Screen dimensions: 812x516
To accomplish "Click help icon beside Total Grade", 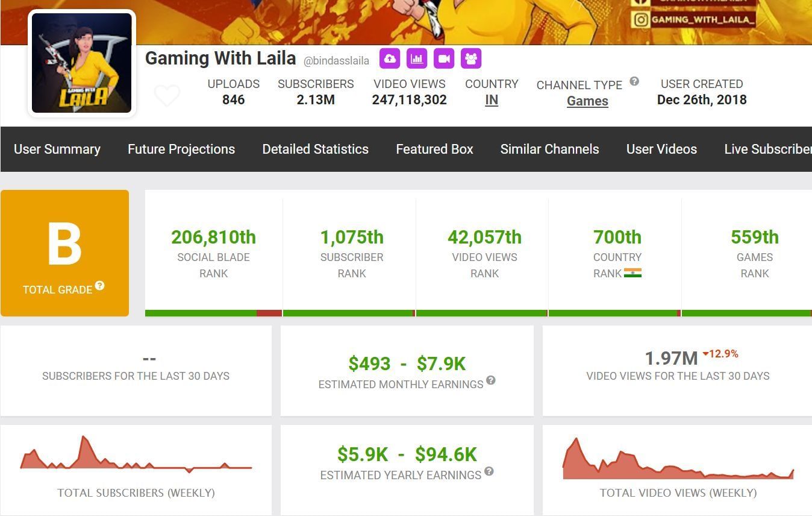I will point(99,286).
